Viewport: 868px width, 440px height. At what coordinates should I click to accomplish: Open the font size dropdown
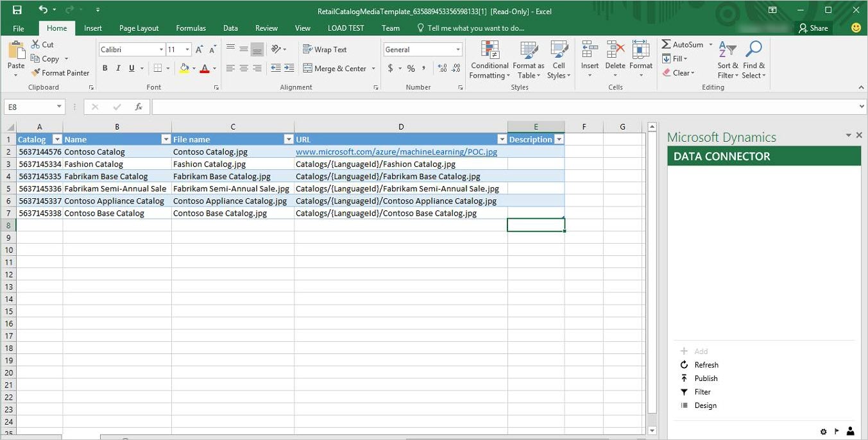186,49
